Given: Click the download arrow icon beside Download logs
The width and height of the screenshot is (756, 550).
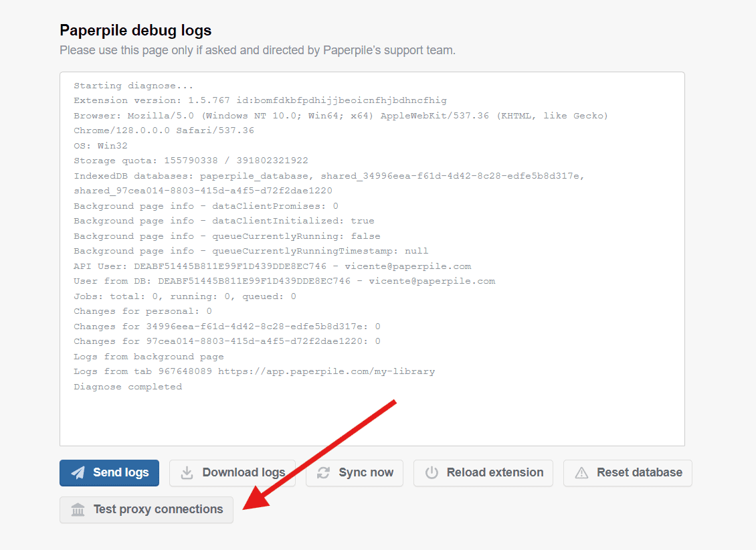Looking at the screenshot, I should (188, 472).
